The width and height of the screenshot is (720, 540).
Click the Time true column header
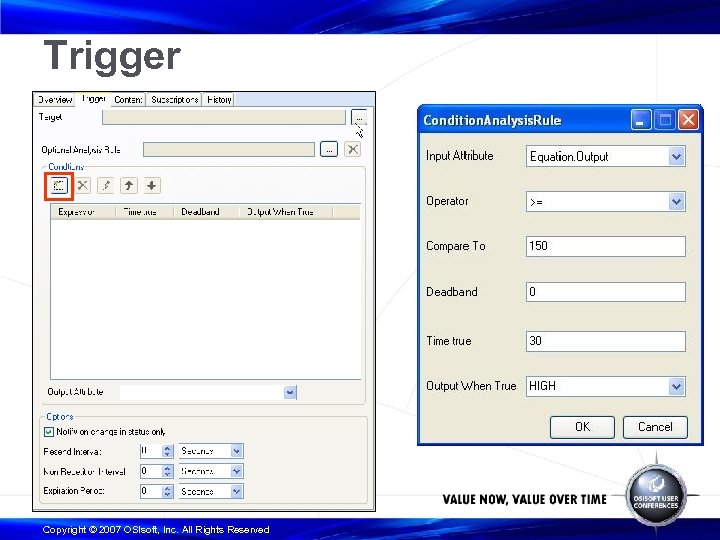(x=144, y=212)
